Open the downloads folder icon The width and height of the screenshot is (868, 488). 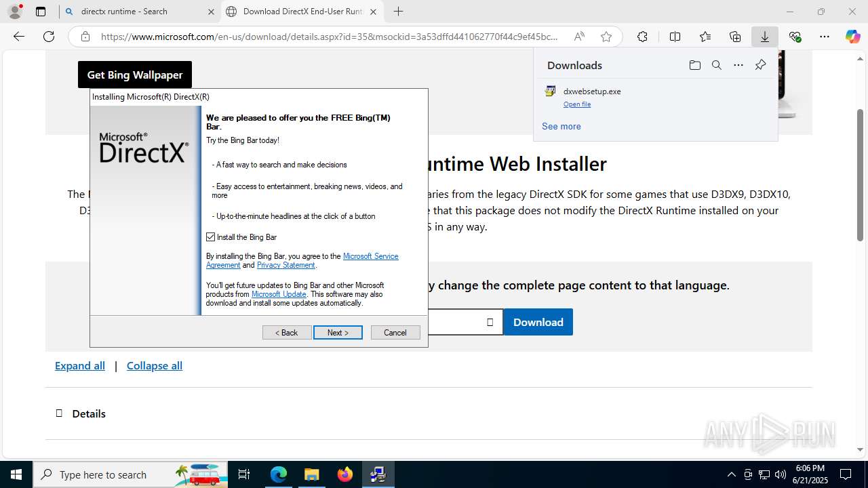(694, 65)
